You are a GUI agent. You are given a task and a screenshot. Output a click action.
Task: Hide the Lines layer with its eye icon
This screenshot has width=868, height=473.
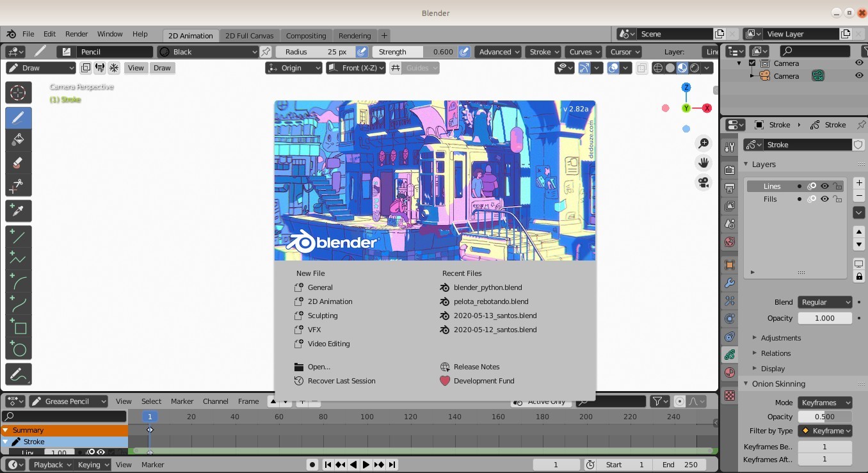[x=825, y=186]
